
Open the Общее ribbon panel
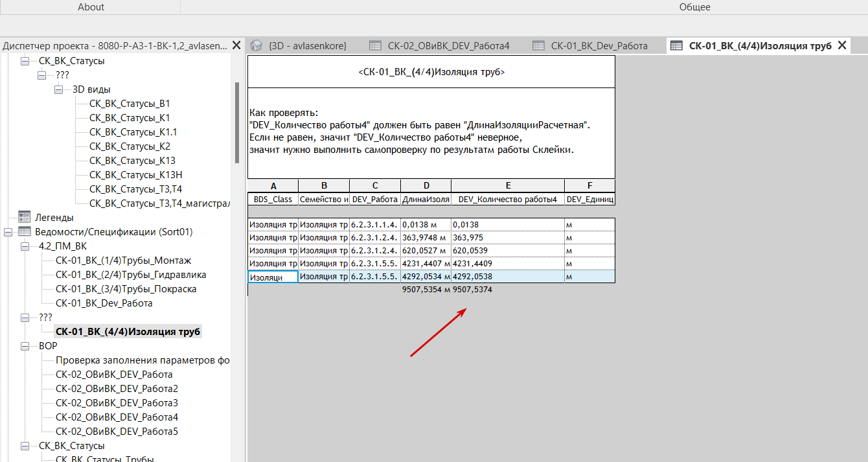point(694,6)
